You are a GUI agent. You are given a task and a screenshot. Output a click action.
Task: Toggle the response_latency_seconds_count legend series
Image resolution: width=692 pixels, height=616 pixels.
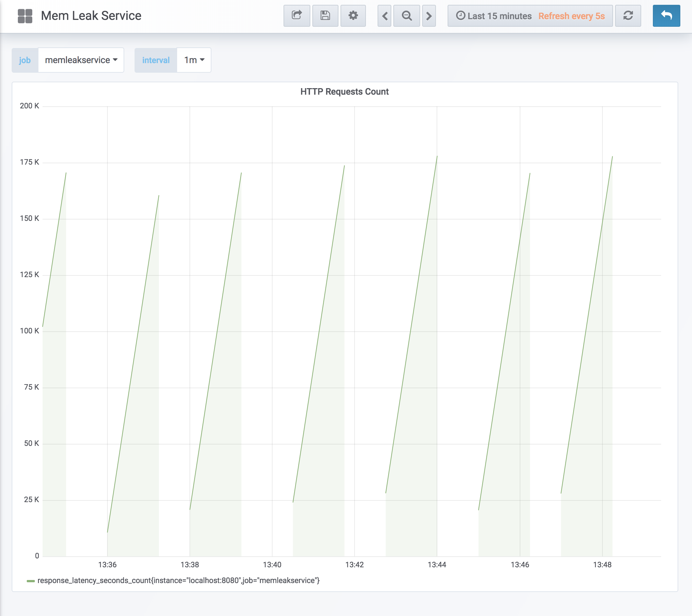[178, 580]
